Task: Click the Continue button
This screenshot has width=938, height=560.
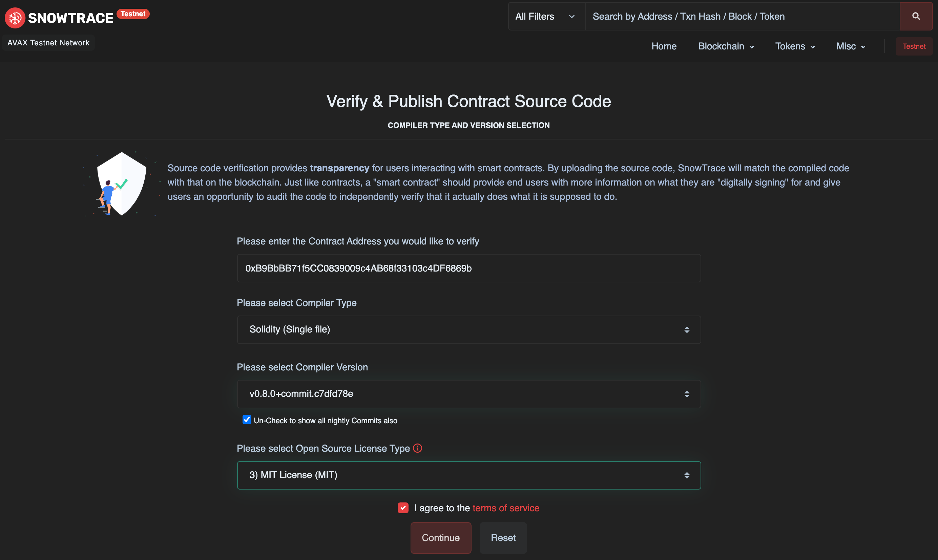Action: (x=440, y=538)
